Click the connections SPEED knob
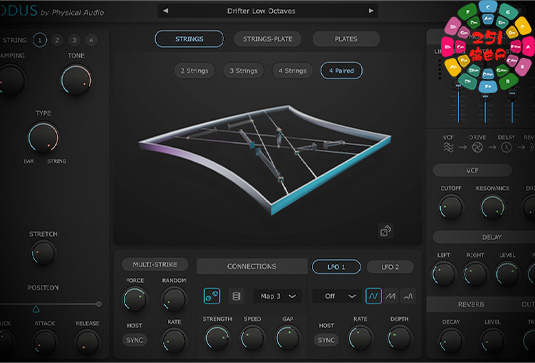The height and width of the screenshot is (363, 535). [252, 338]
